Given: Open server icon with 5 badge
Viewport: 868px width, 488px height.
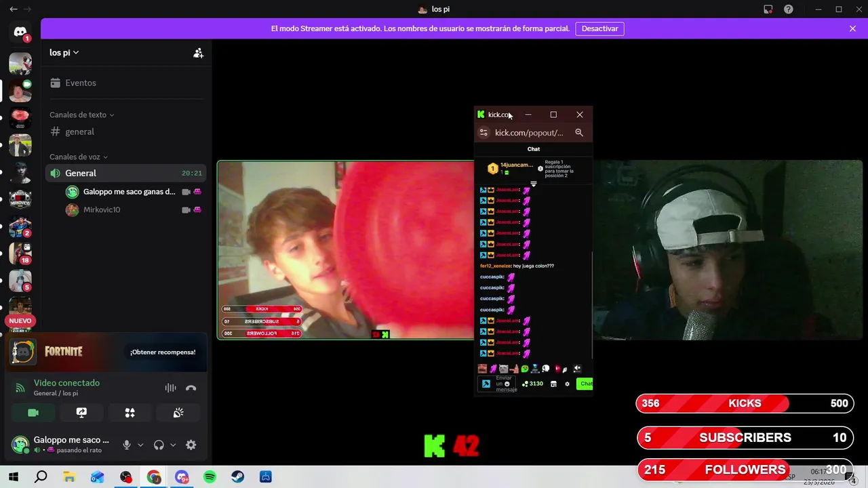Looking at the screenshot, I should (20, 281).
